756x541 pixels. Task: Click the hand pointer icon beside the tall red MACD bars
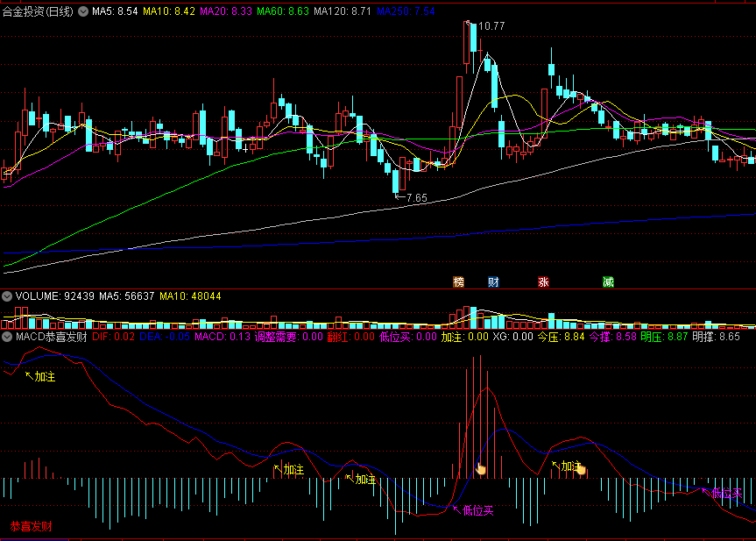click(481, 468)
